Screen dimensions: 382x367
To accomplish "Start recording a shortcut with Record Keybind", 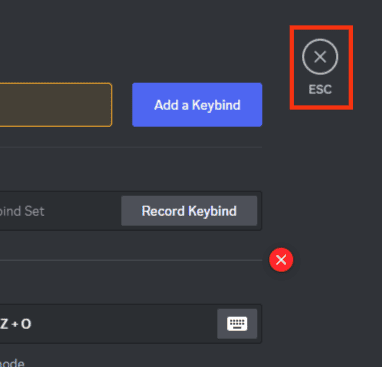I will [189, 211].
